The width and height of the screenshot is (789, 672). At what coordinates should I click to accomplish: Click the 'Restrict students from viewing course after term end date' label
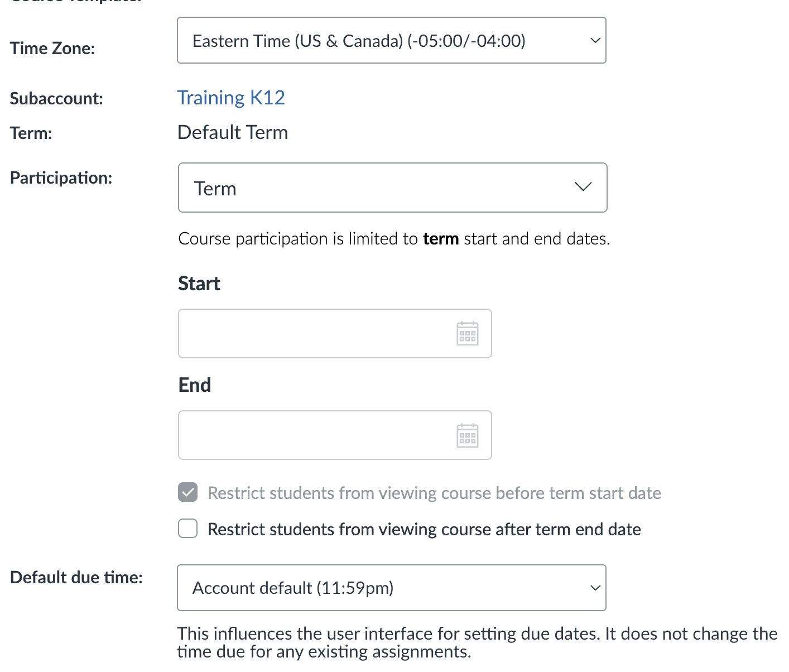point(424,529)
